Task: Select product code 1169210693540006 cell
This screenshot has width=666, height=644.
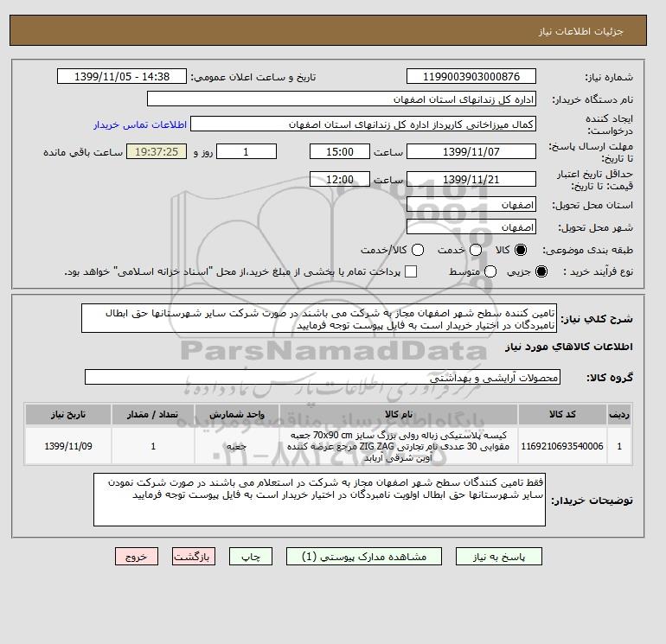Action: [562, 446]
